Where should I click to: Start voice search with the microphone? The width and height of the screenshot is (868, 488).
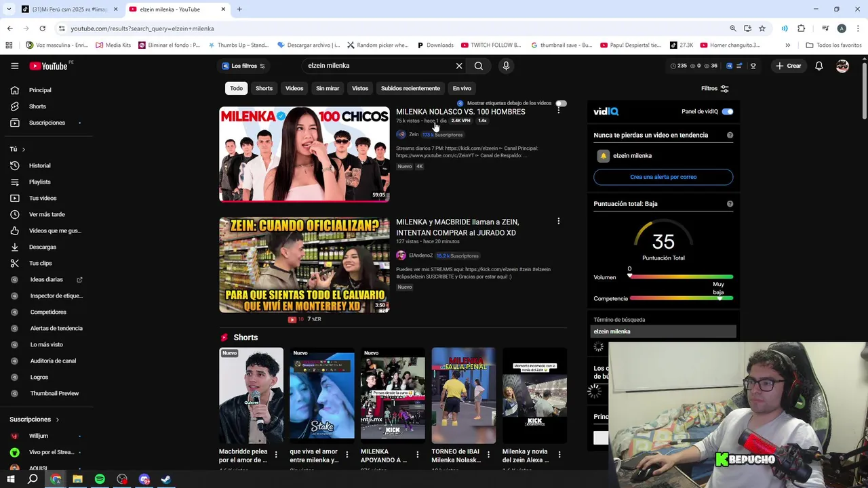point(505,66)
